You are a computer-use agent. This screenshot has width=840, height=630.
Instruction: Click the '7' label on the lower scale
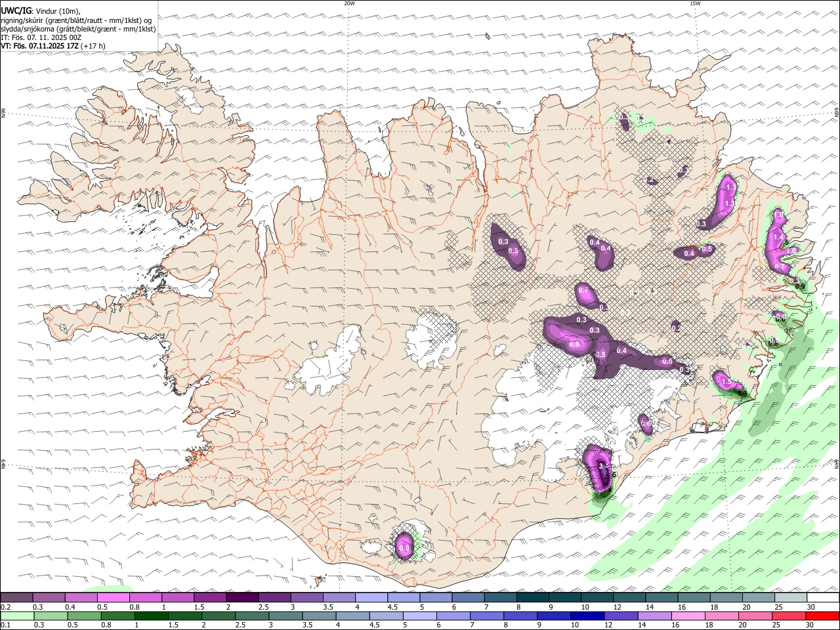(x=472, y=625)
